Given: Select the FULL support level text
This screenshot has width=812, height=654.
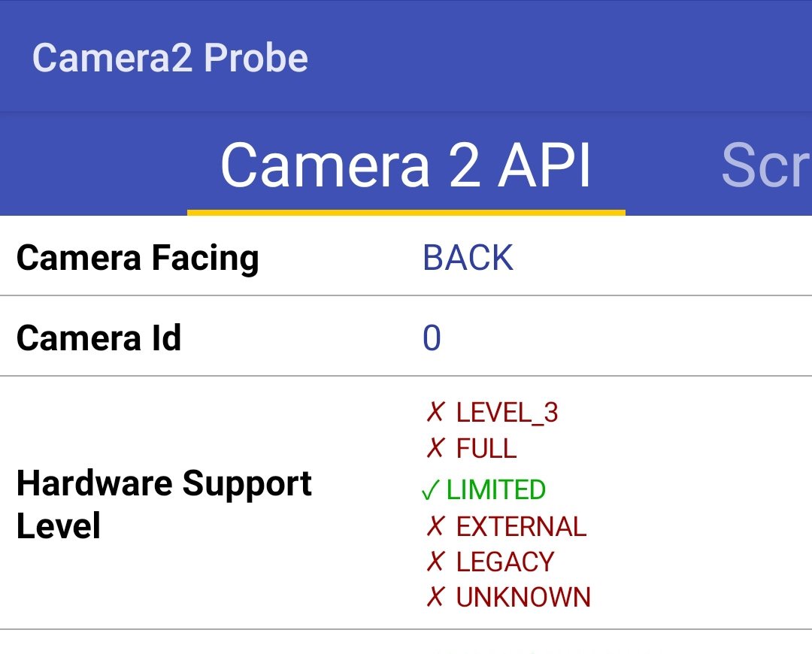Looking at the screenshot, I should click(x=486, y=448).
